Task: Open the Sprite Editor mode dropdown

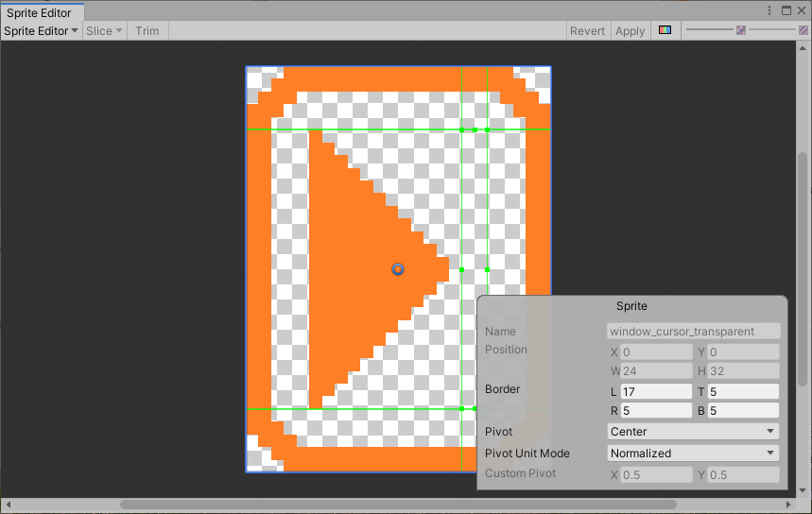Action: pyautogui.click(x=41, y=31)
